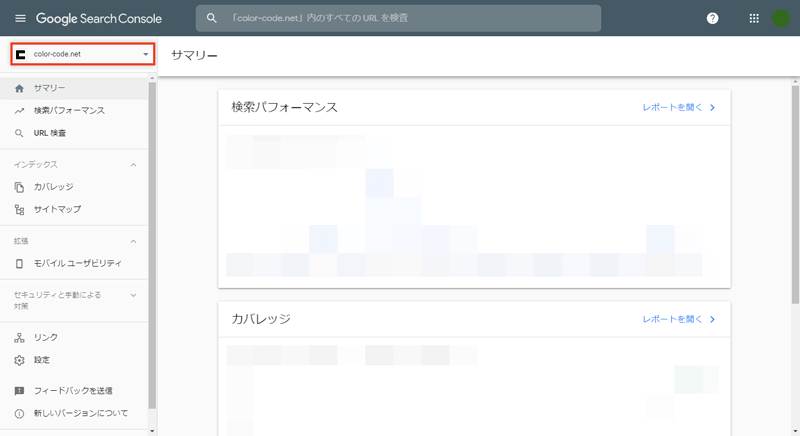Open report link in カバレッジ card
This screenshot has width=800, height=436.
click(x=672, y=319)
